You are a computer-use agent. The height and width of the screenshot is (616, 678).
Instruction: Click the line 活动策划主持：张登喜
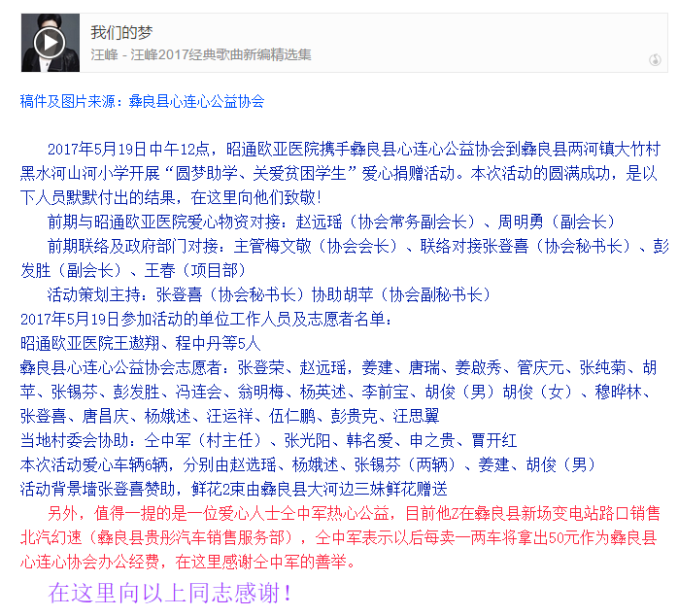268,294
